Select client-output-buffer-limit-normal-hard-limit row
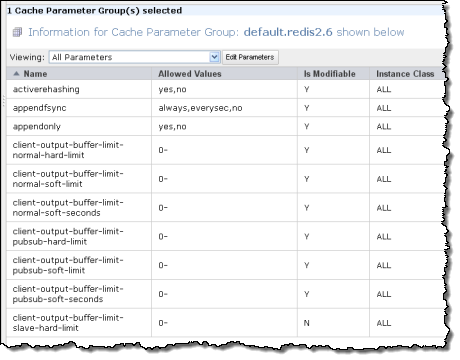460x360 pixels. pos(225,150)
